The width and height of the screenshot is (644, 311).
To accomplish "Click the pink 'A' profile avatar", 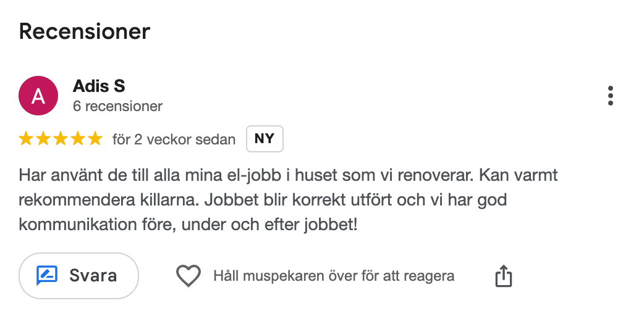I will click(38, 96).
